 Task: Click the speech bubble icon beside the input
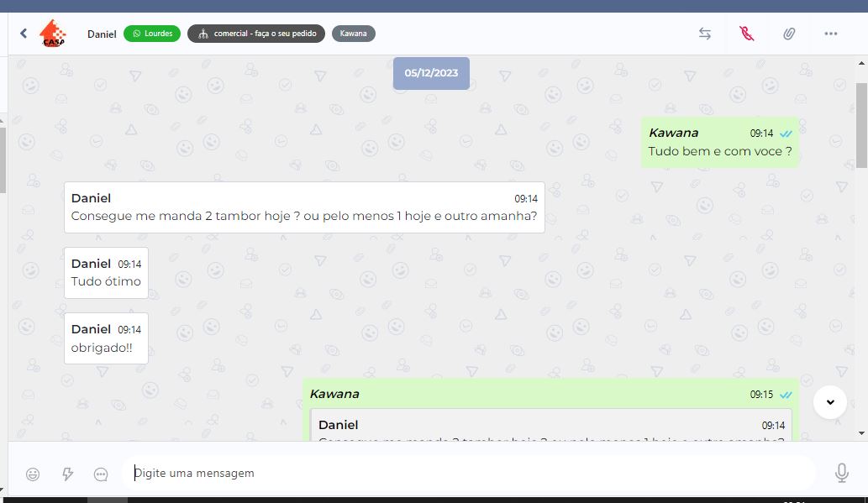[101, 474]
